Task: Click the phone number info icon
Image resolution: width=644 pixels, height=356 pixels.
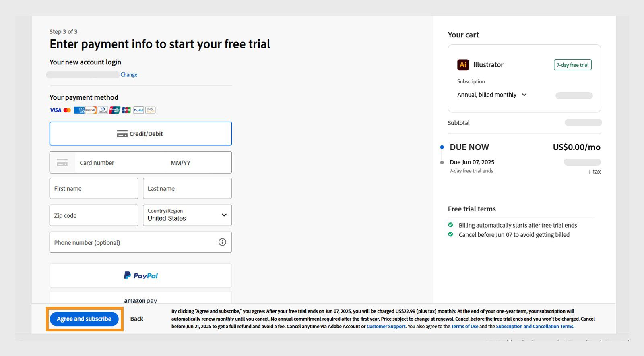Action: point(222,242)
